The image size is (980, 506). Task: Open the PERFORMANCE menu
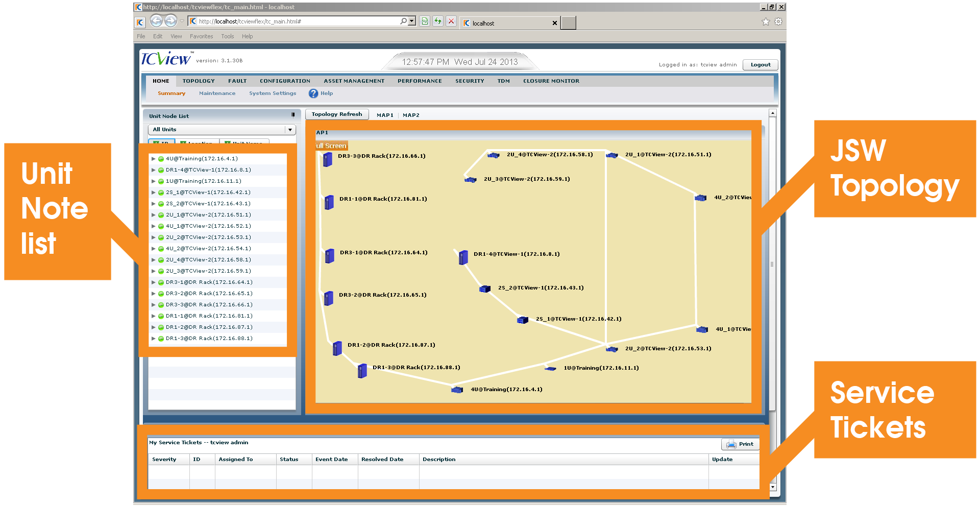coord(420,81)
